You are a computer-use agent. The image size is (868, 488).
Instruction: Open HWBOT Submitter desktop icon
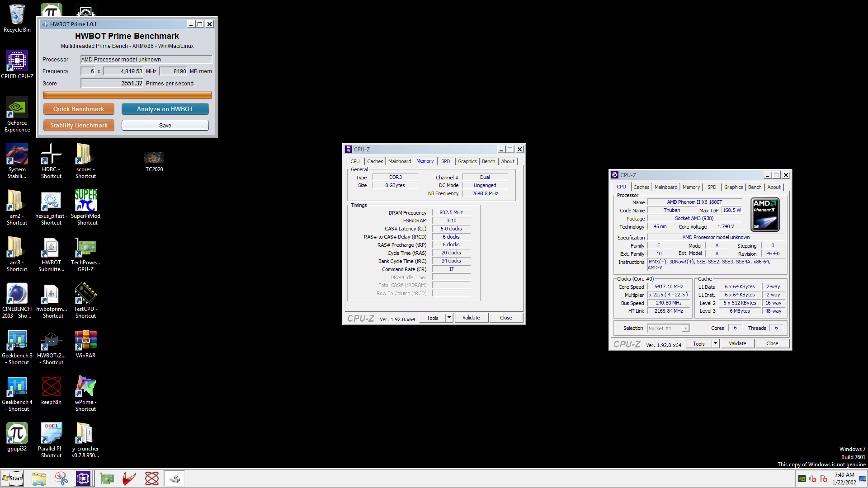click(51, 254)
